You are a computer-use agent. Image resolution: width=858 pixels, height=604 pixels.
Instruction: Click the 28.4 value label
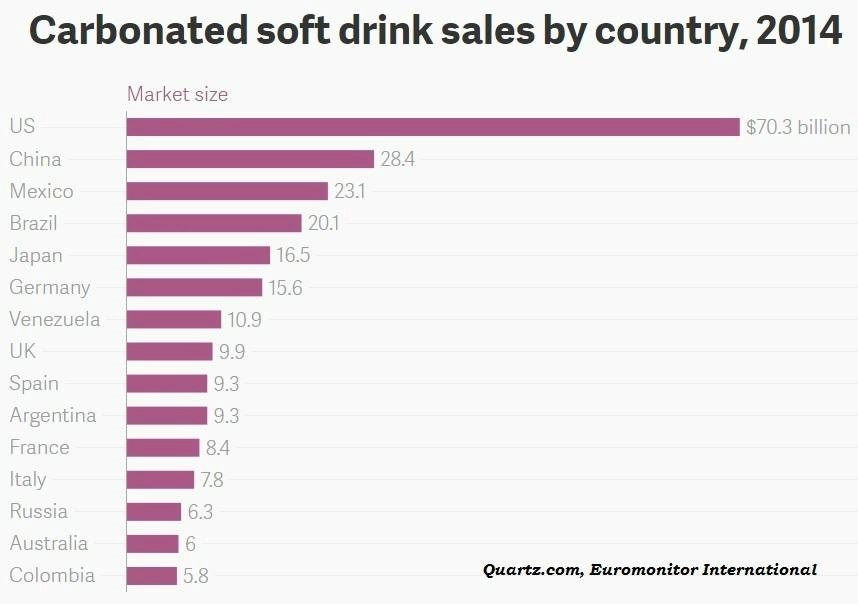[398, 159]
